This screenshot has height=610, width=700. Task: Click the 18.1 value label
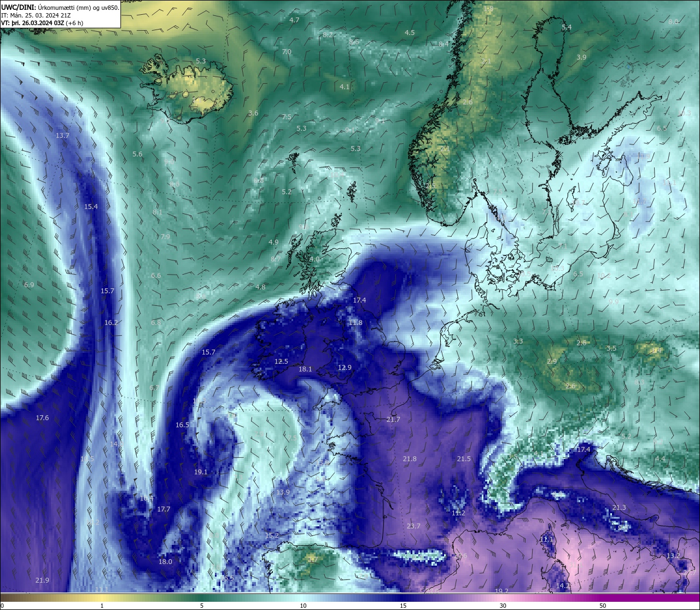[x=305, y=369]
